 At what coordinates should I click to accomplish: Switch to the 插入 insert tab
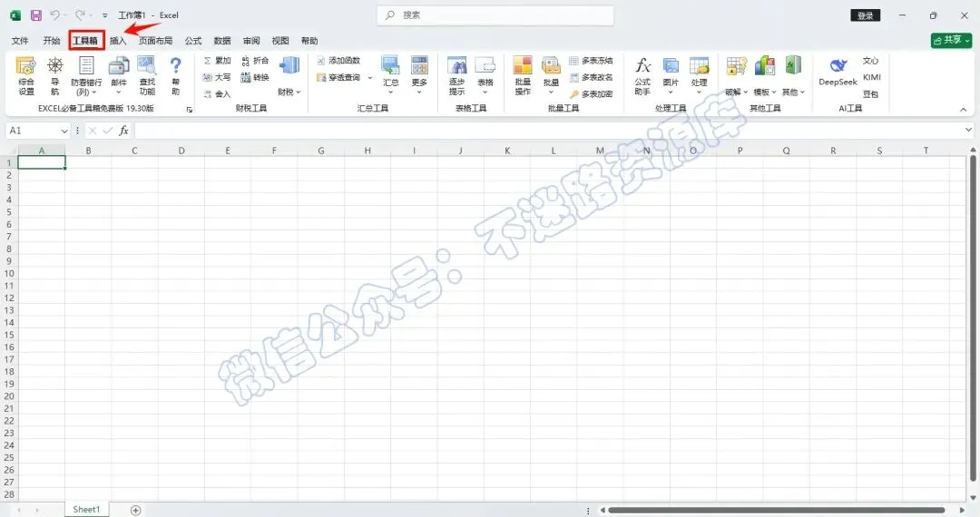tap(117, 41)
